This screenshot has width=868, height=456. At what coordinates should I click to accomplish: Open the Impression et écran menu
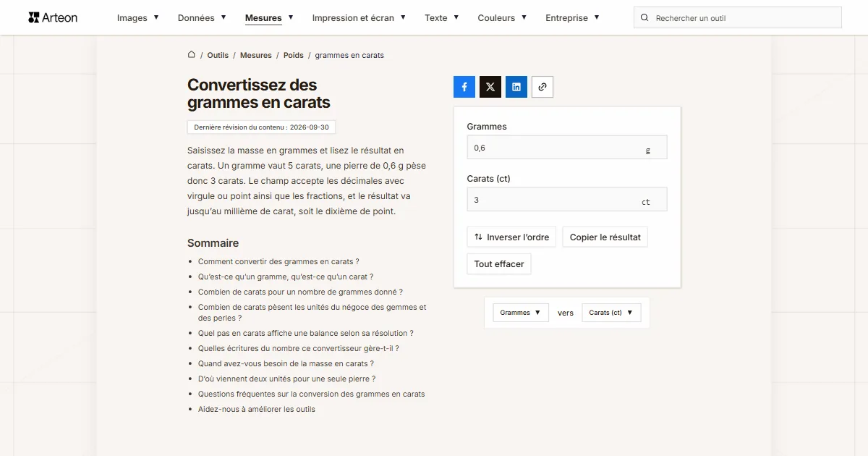(359, 18)
